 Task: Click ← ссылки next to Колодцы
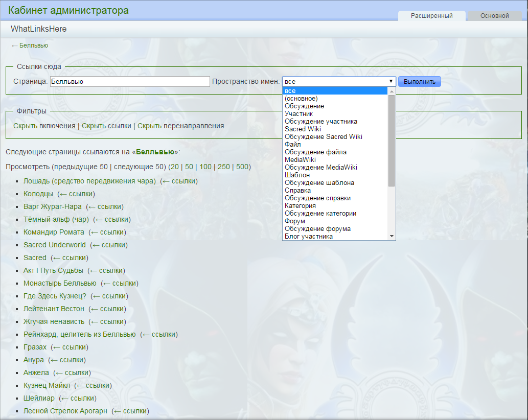click(77, 194)
